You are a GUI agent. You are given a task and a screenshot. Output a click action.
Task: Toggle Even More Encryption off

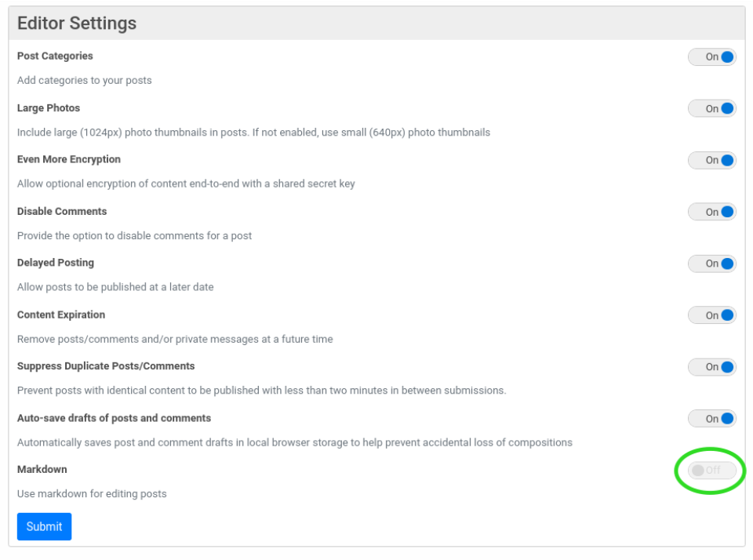[x=711, y=160]
